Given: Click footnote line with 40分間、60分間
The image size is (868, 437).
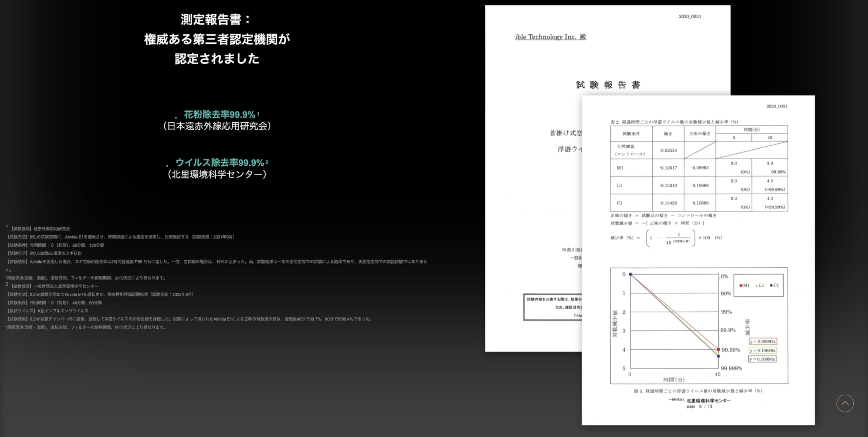Looking at the screenshot, I should (x=54, y=303).
